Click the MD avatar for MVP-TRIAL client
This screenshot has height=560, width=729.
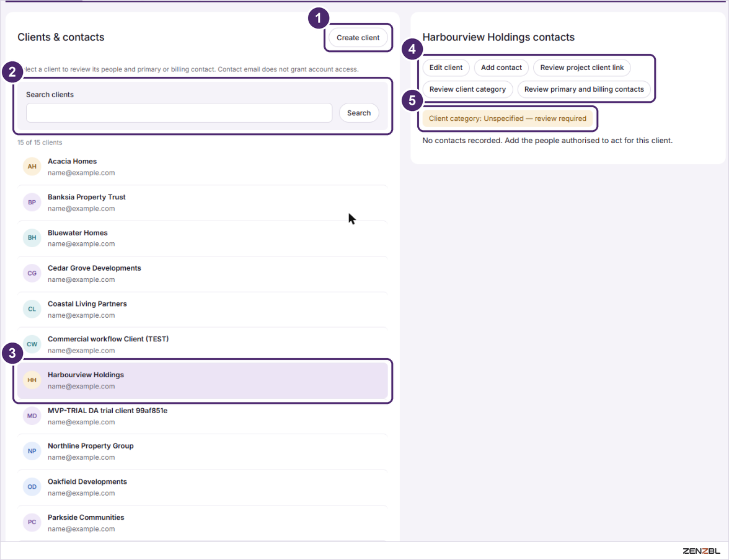click(32, 416)
